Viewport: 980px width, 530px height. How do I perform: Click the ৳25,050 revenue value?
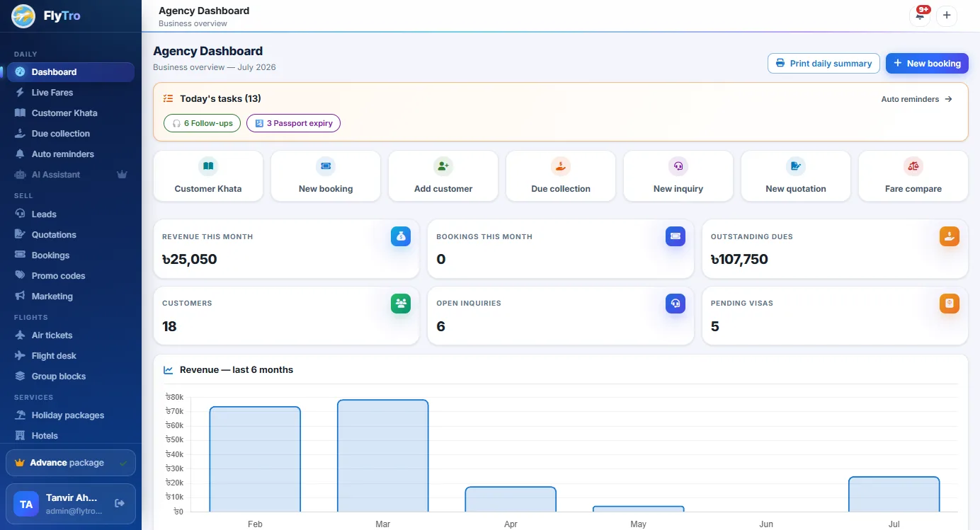click(190, 260)
